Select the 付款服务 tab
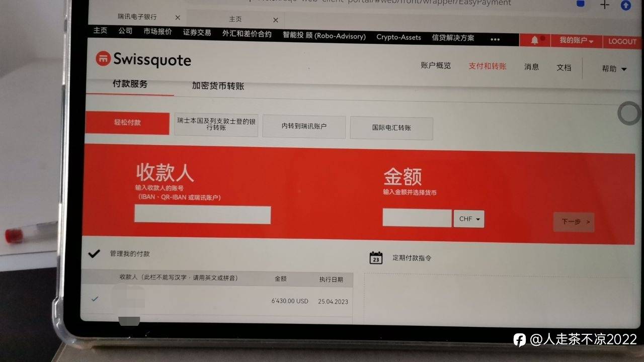 click(x=130, y=84)
